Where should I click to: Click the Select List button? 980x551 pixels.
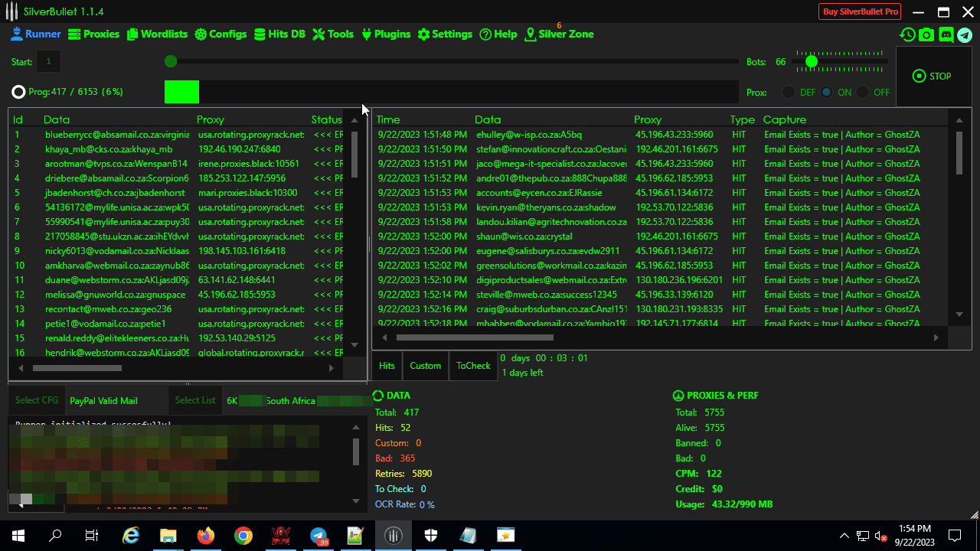tap(195, 400)
